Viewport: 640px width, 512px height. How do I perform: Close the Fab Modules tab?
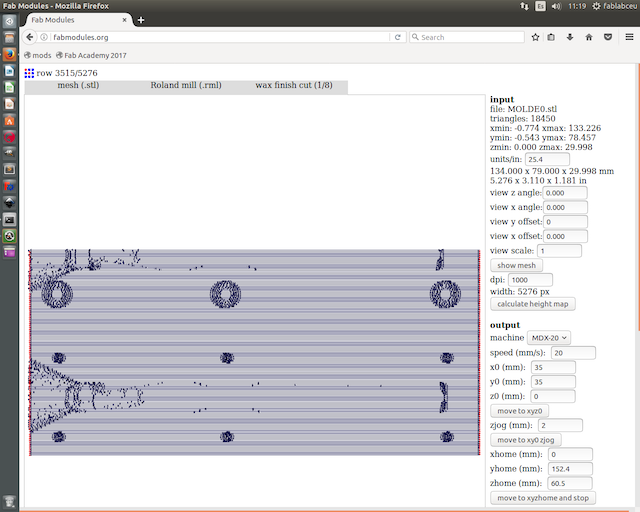point(124,20)
